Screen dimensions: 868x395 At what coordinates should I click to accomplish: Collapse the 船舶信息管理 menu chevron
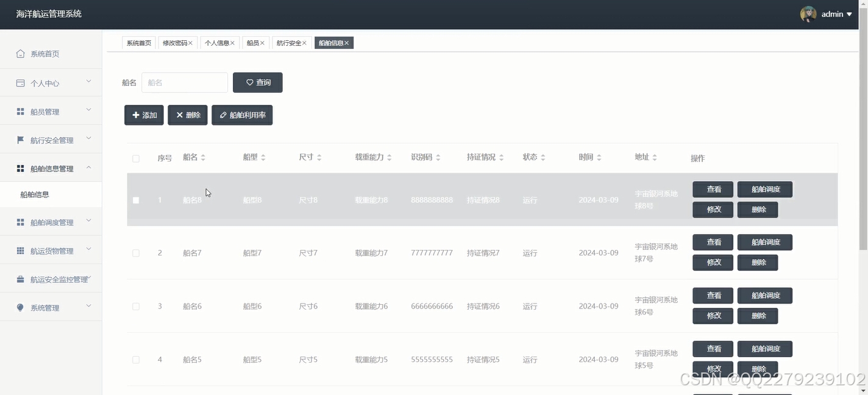[x=88, y=168]
